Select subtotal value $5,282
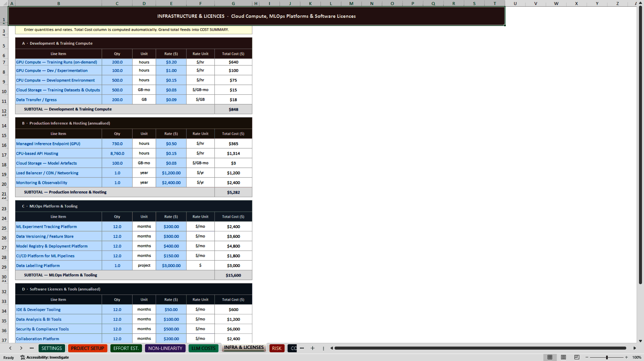Screen dimensions: 644x361 click(233, 192)
